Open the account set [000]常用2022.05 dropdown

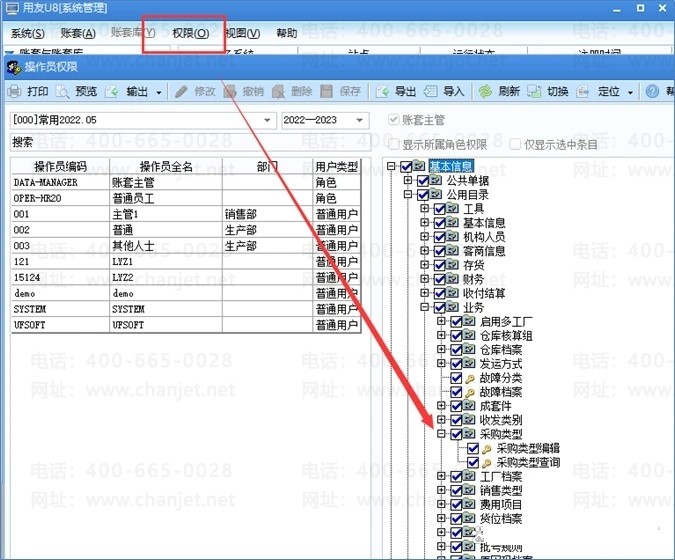coord(267,120)
